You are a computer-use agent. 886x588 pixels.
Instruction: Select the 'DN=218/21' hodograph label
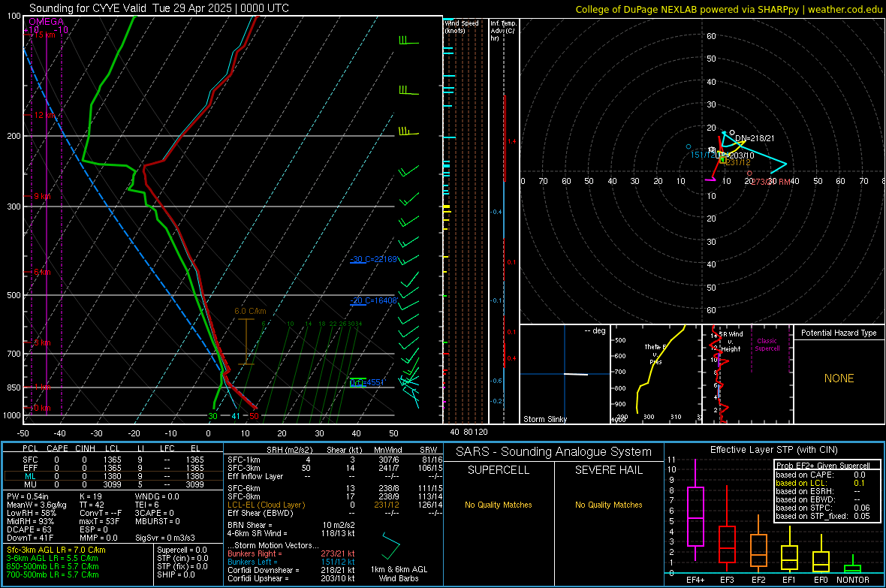(x=755, y=138)
